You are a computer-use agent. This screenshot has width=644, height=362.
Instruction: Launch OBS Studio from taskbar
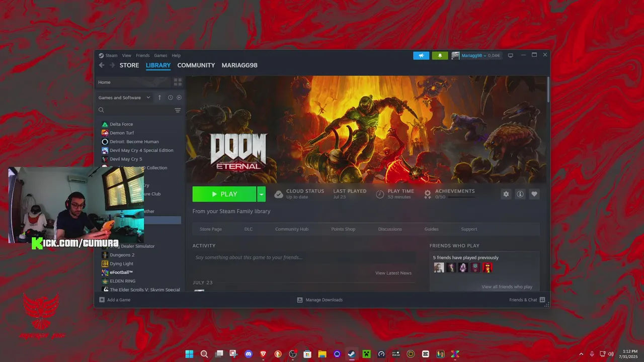[x=293, y=354]
